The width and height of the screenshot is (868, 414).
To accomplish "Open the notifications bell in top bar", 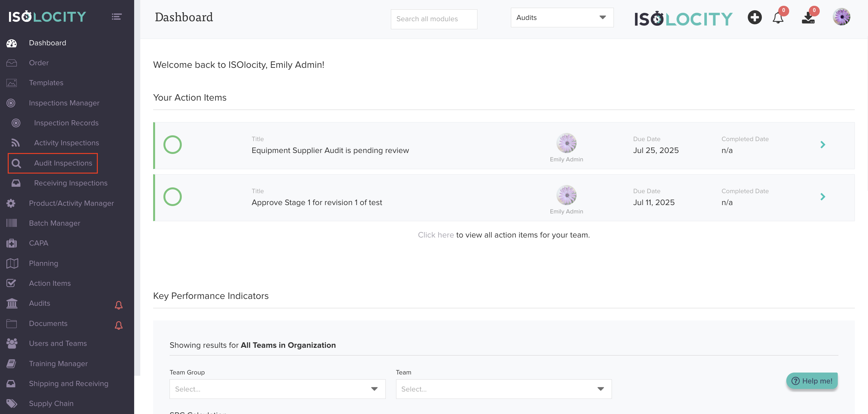I will (x=778, y=18).
